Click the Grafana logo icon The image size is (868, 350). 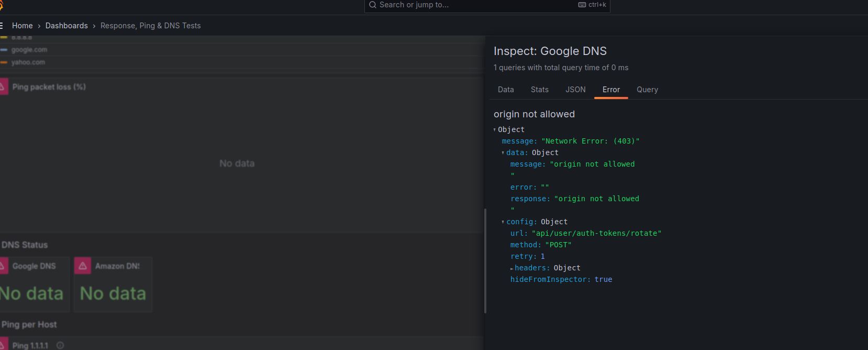(1, 5)
